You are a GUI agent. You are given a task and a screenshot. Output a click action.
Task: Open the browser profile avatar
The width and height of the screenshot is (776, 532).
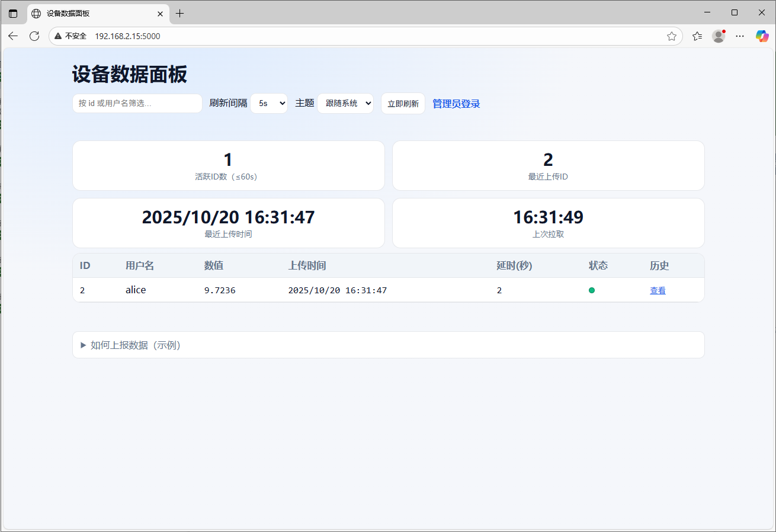pyautogui.click(x=719, y=36)
